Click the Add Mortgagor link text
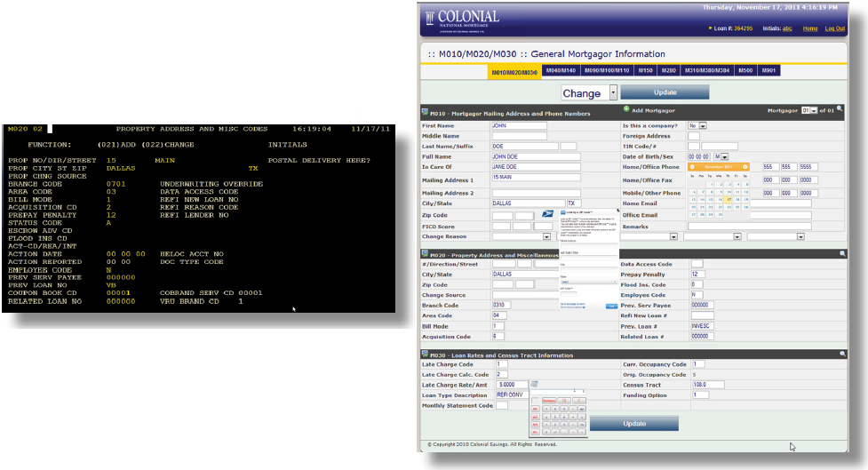This screenshot has width=868, height=470. coord(653,111)
